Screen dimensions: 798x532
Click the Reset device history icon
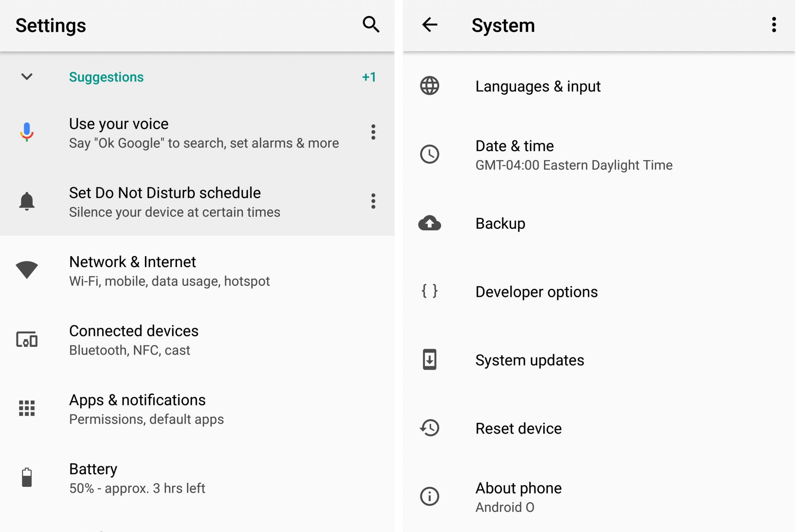click(429, 428)
